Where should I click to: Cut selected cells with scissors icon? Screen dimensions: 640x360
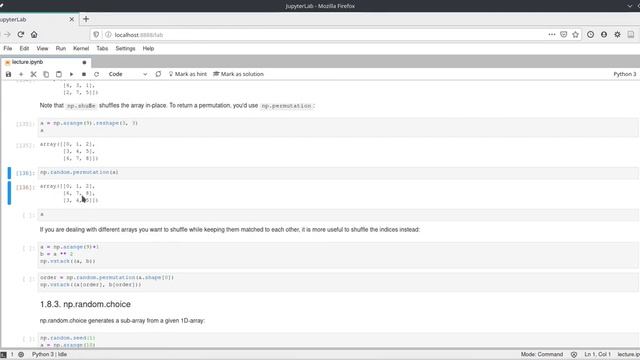pos(33,74)
